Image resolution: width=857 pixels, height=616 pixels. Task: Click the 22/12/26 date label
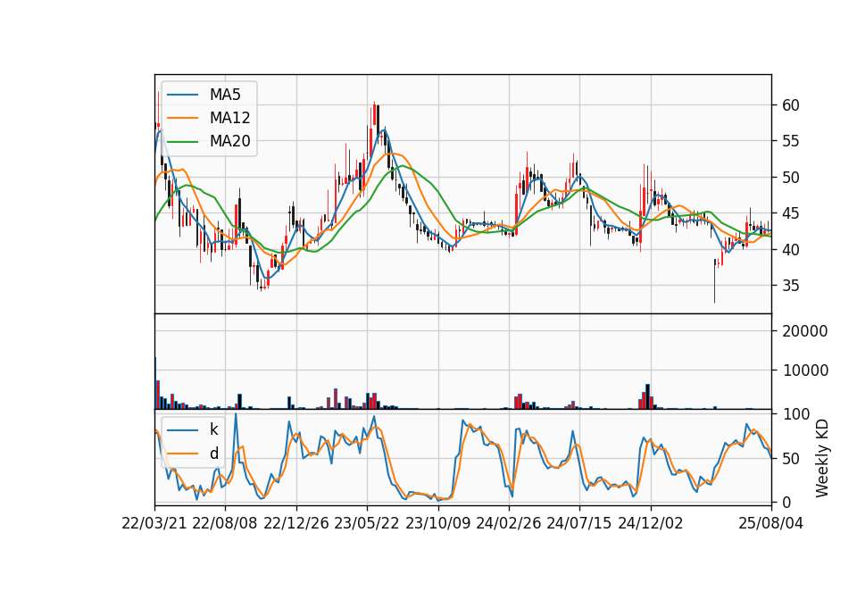pos(296,523)
